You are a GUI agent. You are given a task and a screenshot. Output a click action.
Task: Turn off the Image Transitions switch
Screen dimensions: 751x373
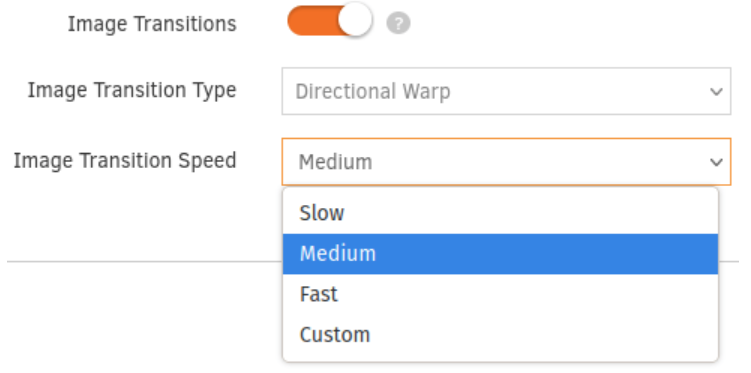[330, 20]
